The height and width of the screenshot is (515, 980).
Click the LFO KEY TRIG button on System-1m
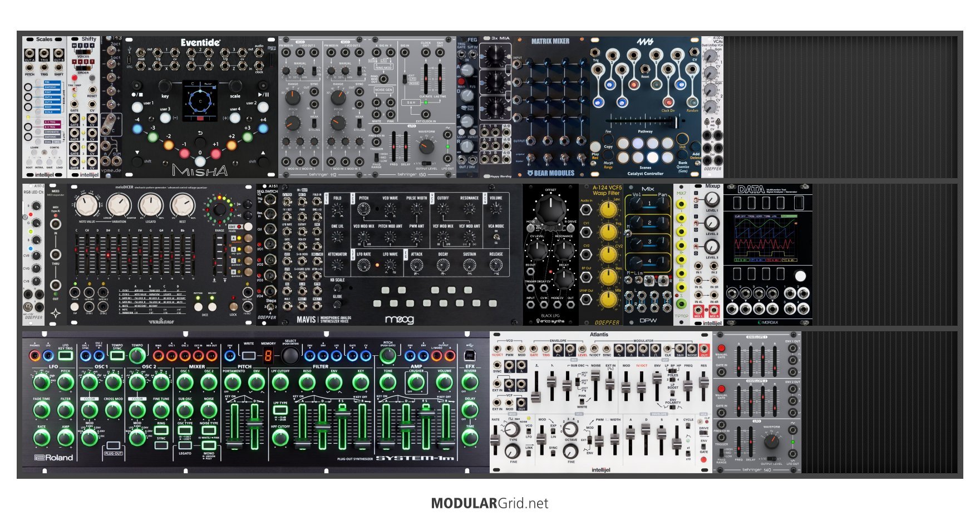[65, 355]
